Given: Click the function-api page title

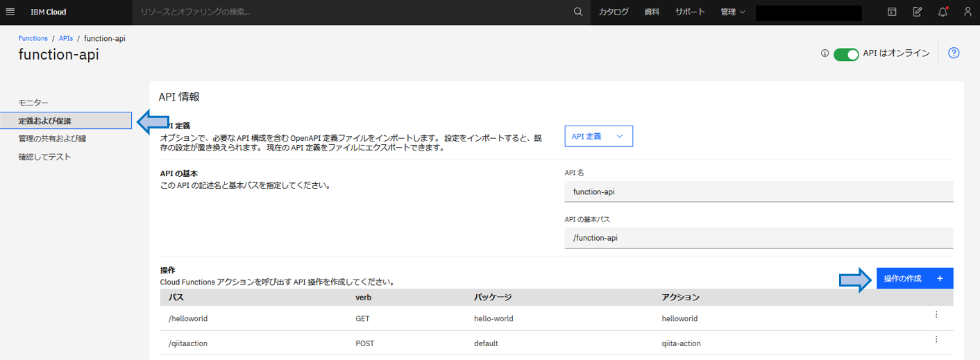Looking at the screenshot, I should point(59,55).
